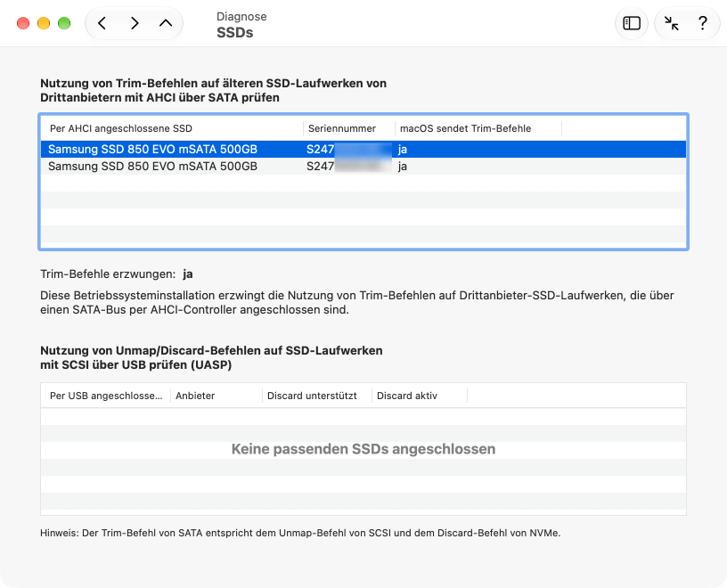Click the 'Trim-Befehle erzwungen:' label

108,274
